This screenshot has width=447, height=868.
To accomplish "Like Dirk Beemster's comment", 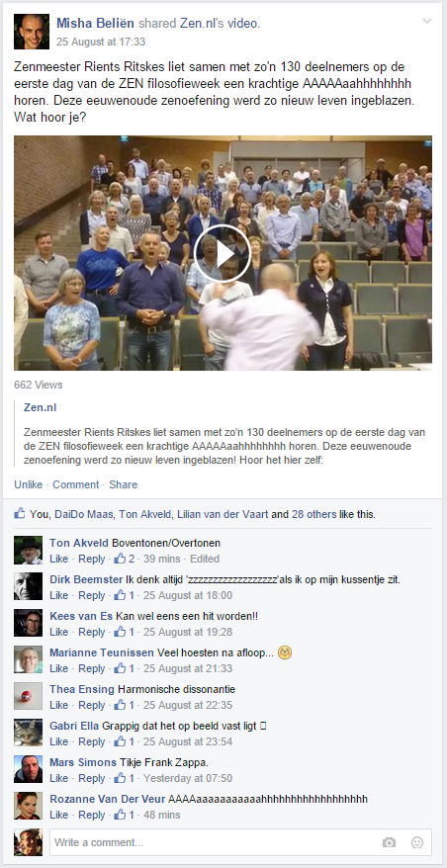I will (58, 595).
